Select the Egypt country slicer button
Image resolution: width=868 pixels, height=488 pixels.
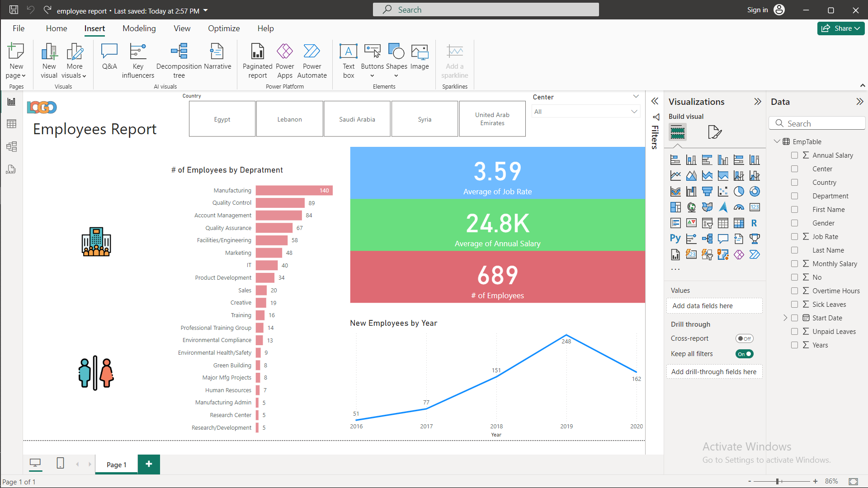222,119
